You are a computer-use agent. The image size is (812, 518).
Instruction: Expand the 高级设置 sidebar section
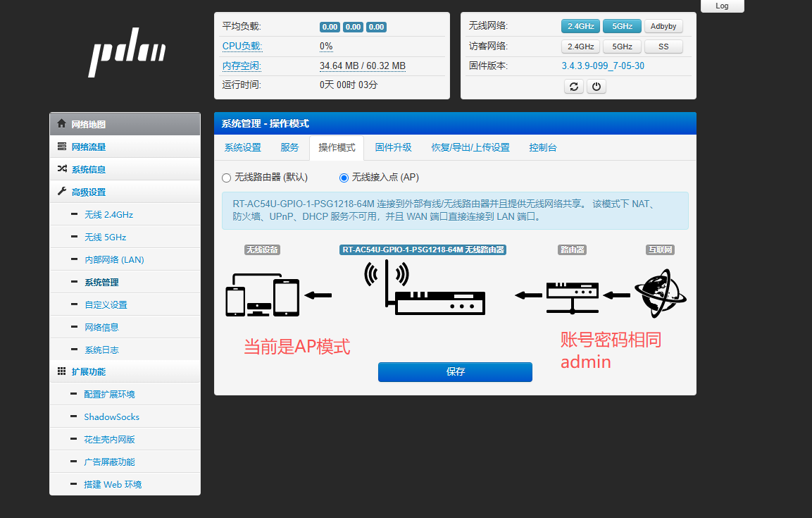[x=89, y=192]
